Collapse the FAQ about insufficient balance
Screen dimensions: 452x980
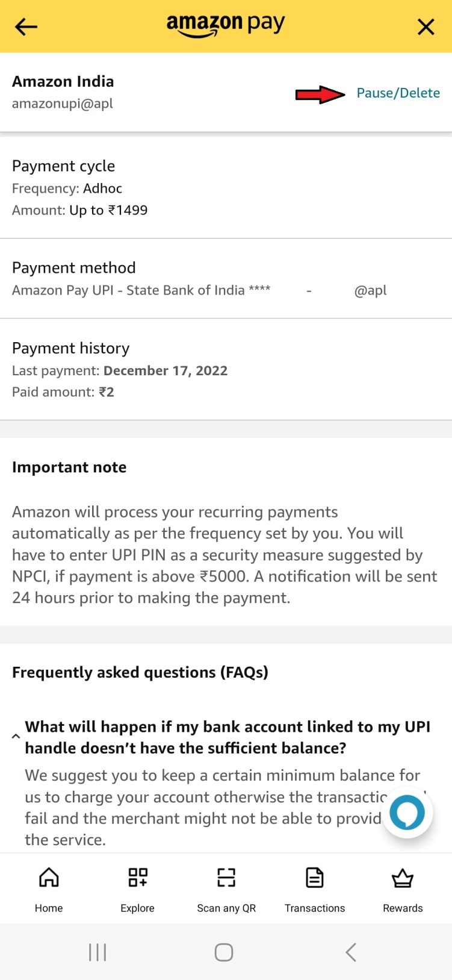(x=16, y=736)
